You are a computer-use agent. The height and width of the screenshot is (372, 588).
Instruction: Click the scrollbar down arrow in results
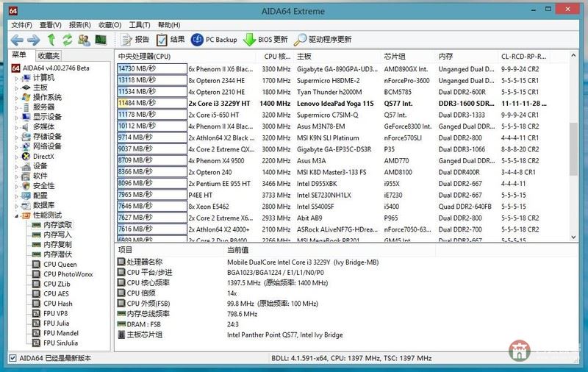click(573, 237)
